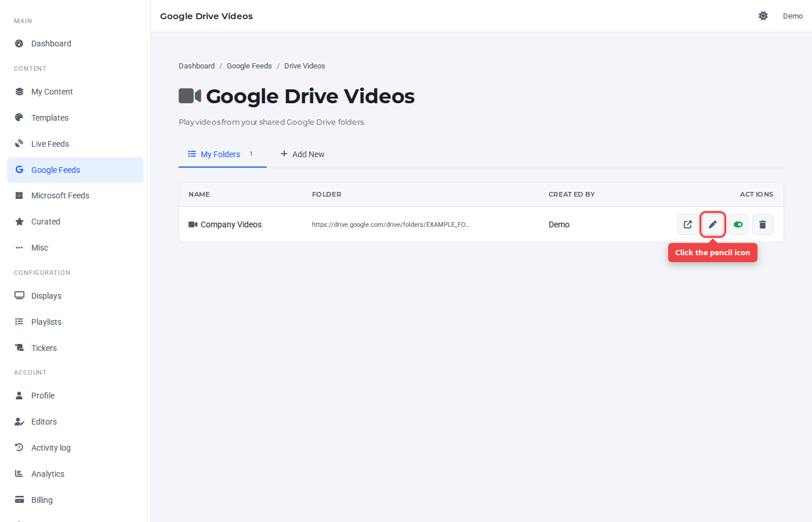
Task: Click the My Content layers icon
Action: click(x=19, y=92)
